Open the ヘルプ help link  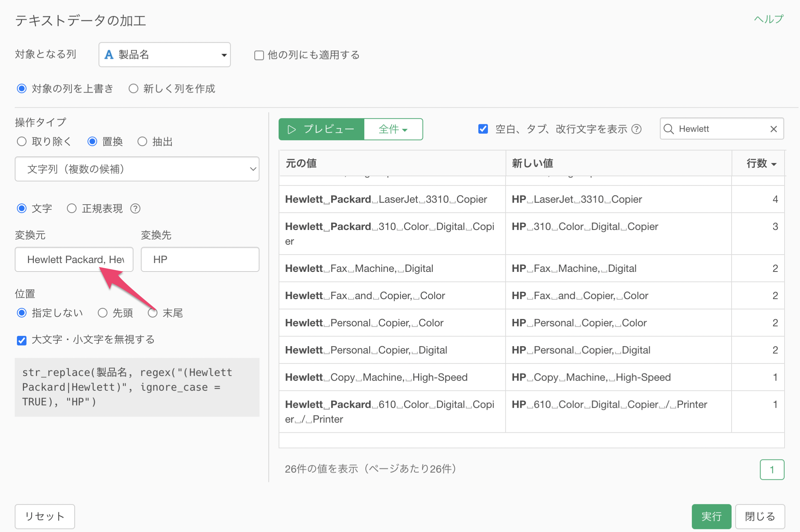click(769, 19)
